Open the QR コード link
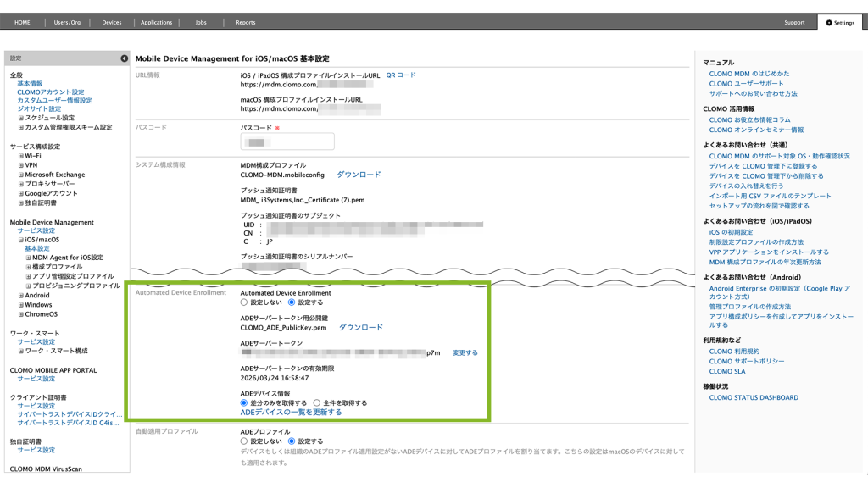The width and height of the screenshot is (868, 488). tap(401, 75)
